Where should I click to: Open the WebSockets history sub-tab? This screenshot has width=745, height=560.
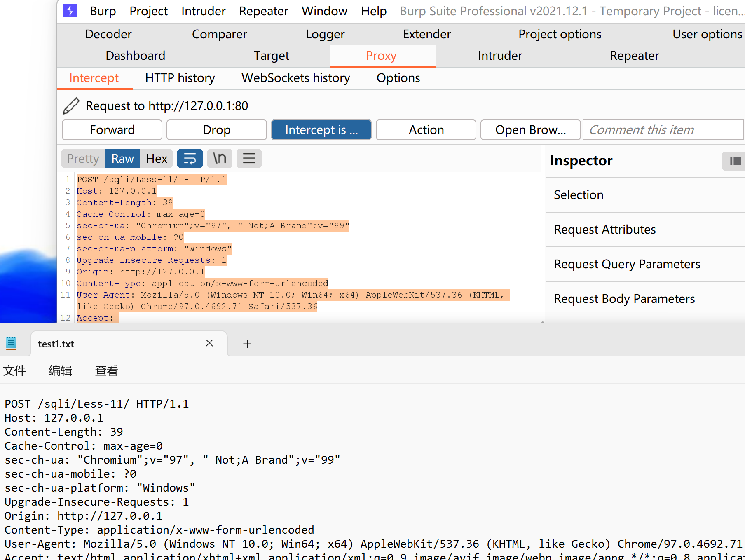(296, 78)
